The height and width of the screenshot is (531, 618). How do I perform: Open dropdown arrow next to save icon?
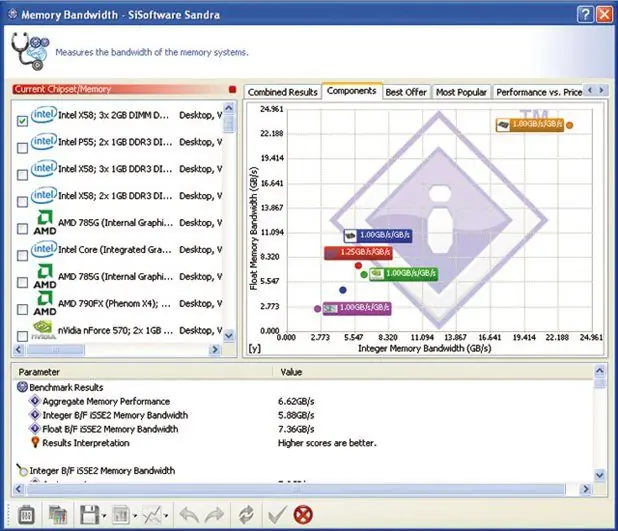104,516
